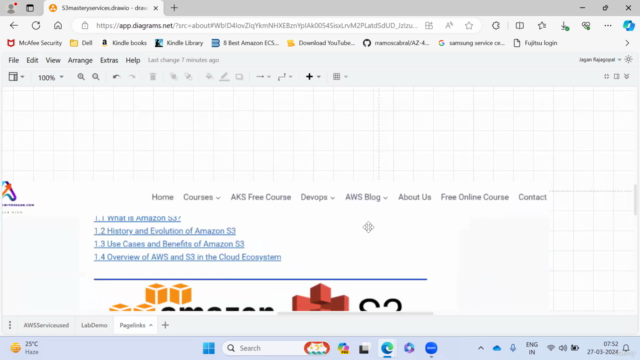This screenshot has width=640, height=360.
Task: Collapse the toolbar with double chevron
Action: (627, 76)
